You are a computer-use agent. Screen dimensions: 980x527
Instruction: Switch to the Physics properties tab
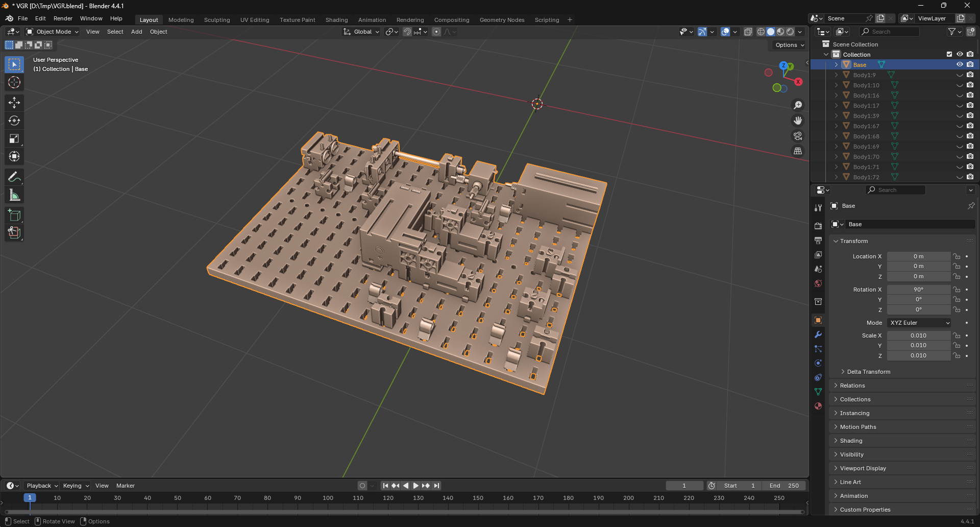click(x=818, y=363)
